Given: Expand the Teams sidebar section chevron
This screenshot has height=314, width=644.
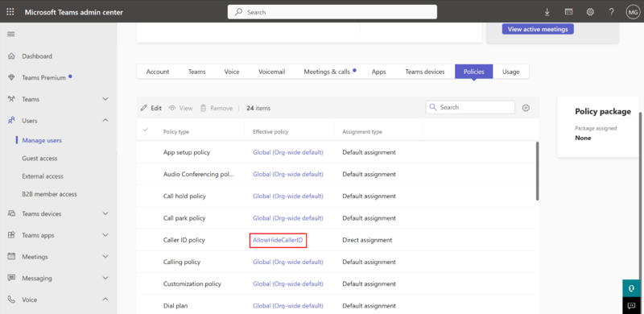Looking at the screenshot, I should (x=105, y=99).
